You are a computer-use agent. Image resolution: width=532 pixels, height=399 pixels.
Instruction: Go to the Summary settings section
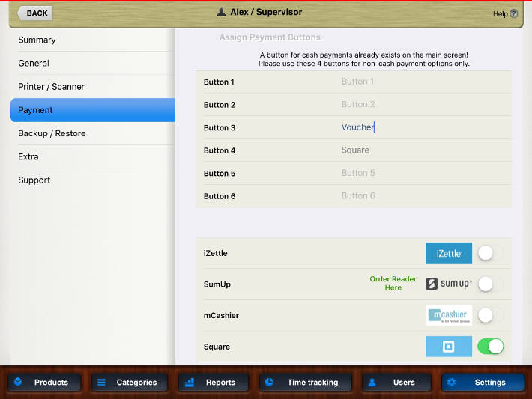pyautogui.click(x=37, y=40)
